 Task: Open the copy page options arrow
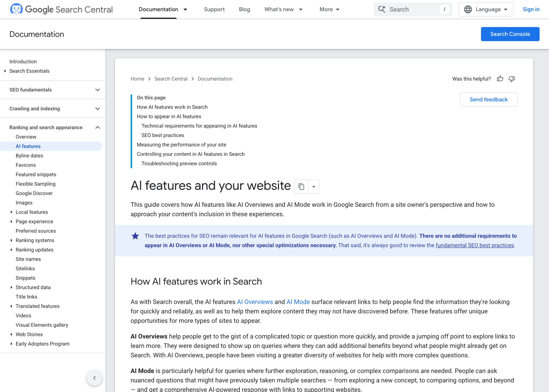[314, 187]
